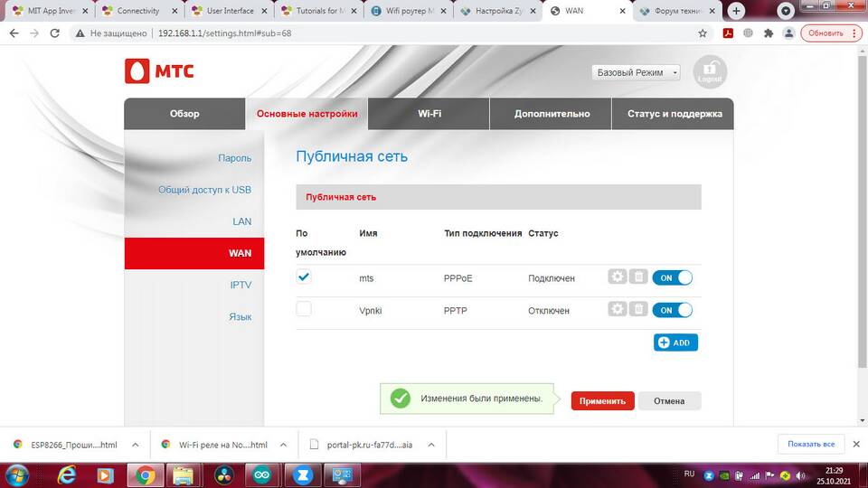This screenshot has height=488, width=868.
Task: Launch Internet Explorer from taskbar
Action: 66,475
